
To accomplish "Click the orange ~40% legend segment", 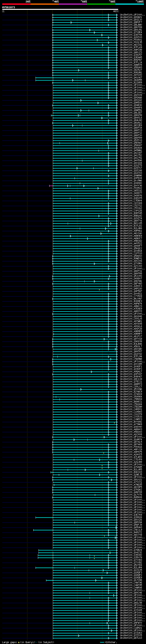I will (x=45, y=4).
